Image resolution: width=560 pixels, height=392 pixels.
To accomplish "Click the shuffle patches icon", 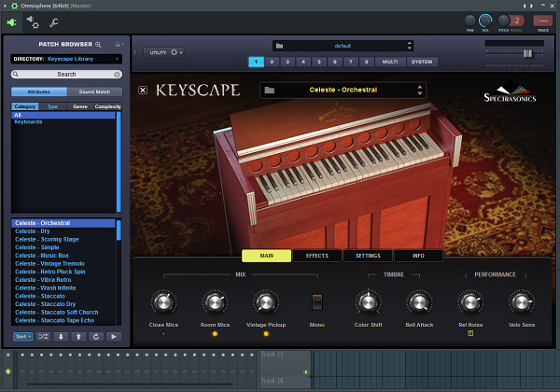I will (x=43, y=336).
